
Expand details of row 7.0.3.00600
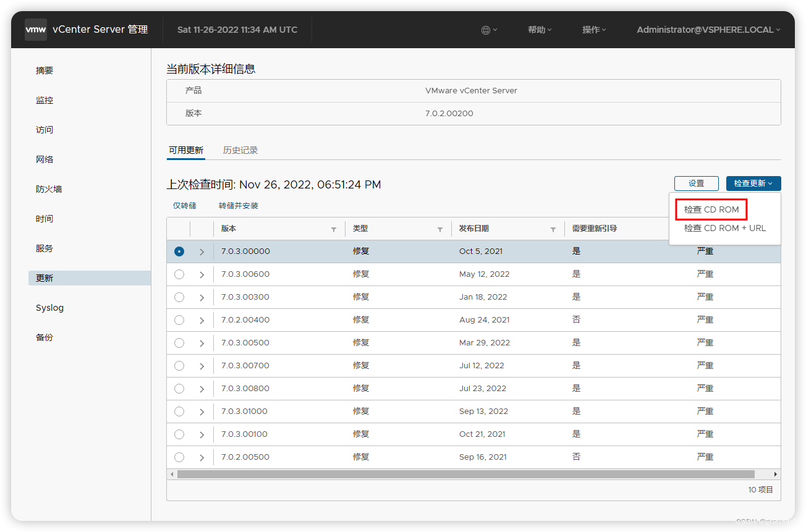point(201,275)
